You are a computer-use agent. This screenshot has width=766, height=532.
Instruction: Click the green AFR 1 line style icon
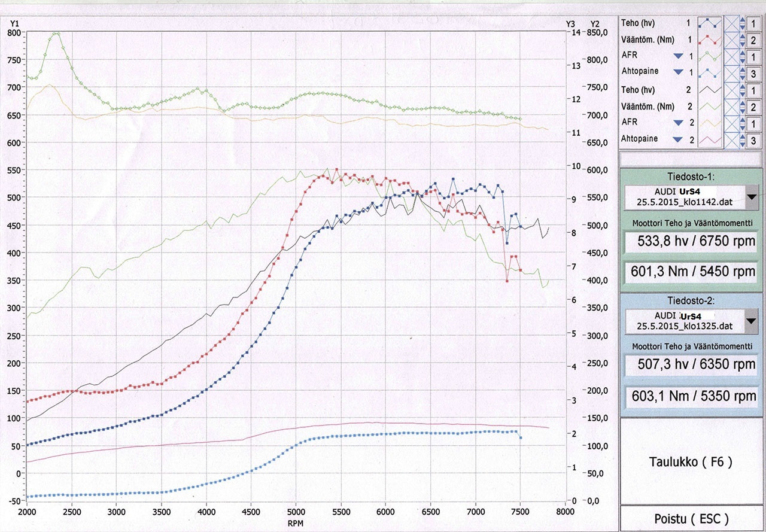[709, 57]
